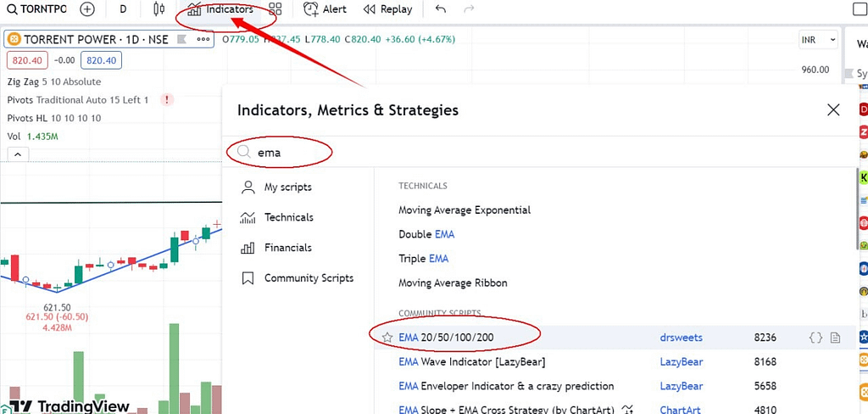
Task: Collapse the indicator legend chevron
Action: coord(18,154)
